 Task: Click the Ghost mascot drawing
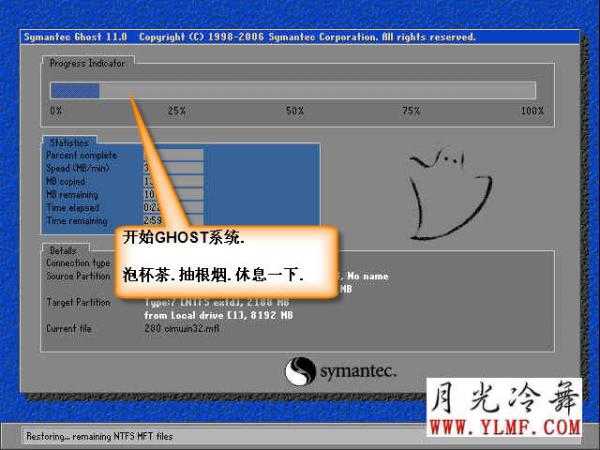click(450, 193)
